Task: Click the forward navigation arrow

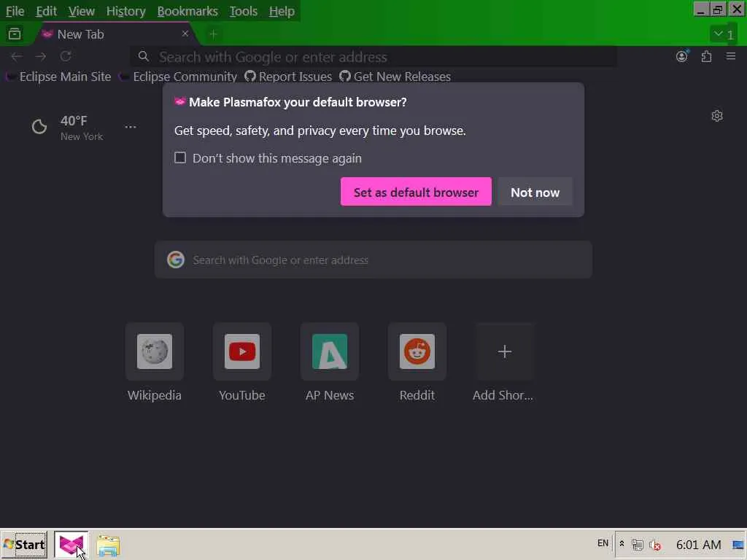Action: (41, 57)
